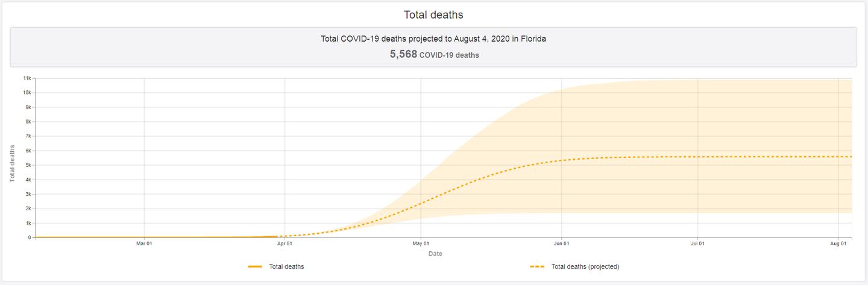868x285 pixels.
Task: Toggle the solid "Total deaths" legend entry
Action: point(286,266)
